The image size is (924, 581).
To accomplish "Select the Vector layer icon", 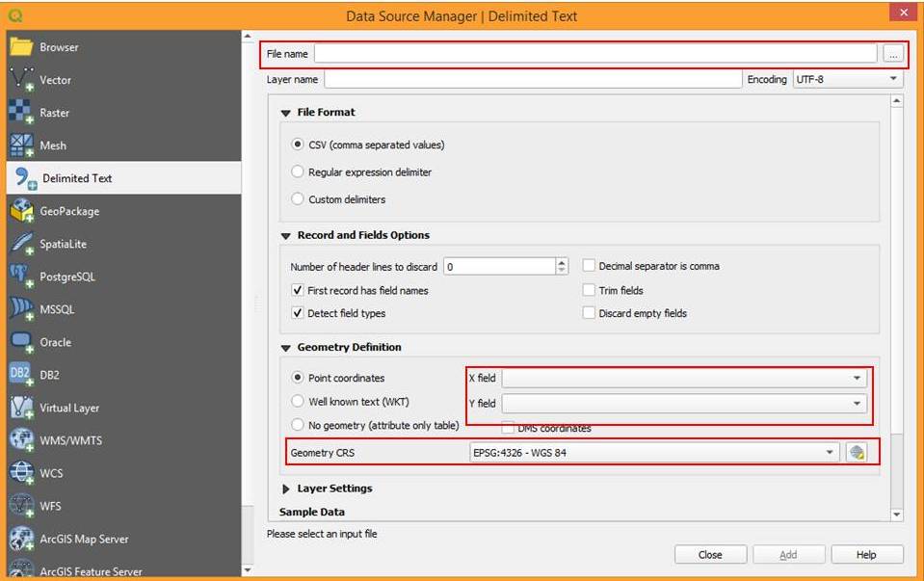I will pyautogui.click(x=22, y=80).
